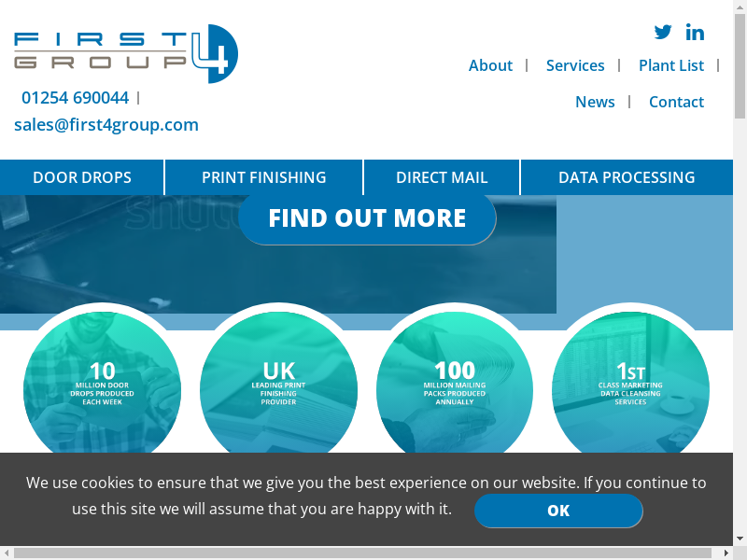Select the Print Finishing tab
The image size is (747, 560).
[x=264, y=177]
